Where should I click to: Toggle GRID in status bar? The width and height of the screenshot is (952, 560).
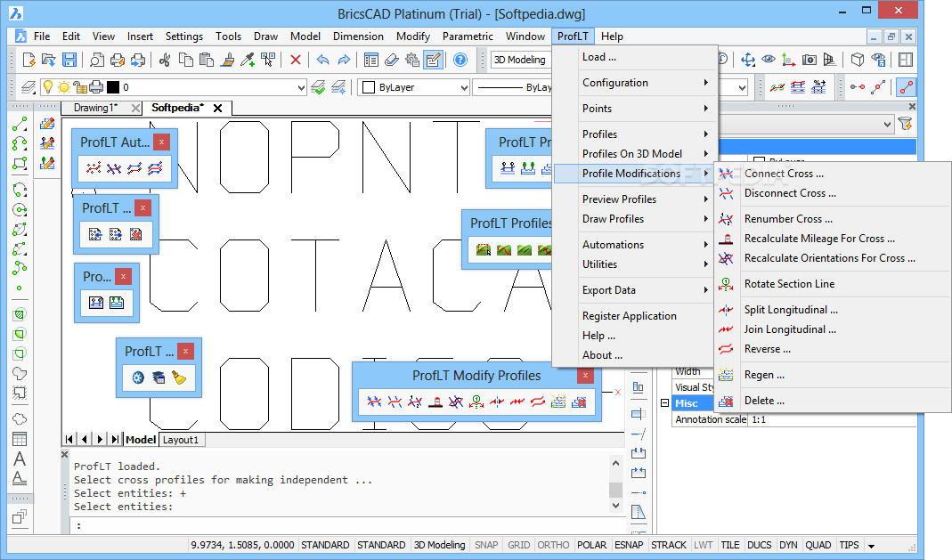point(518,545)
